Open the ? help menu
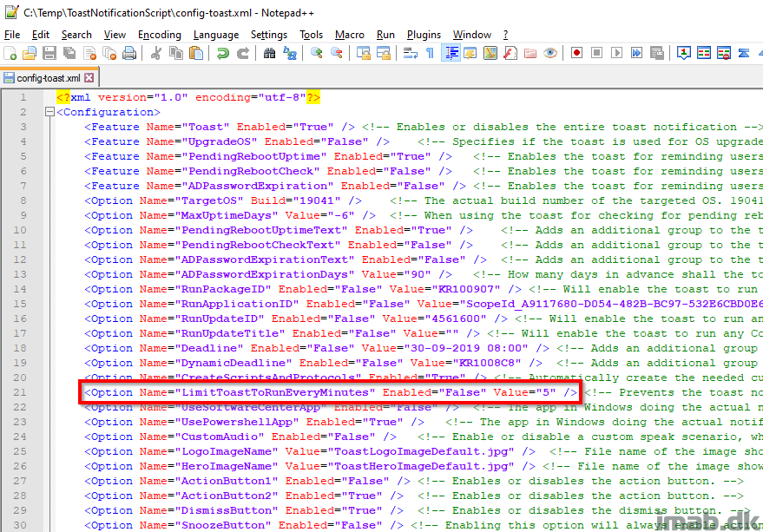Screen dimensions: 763x532 tap(505, 35)
